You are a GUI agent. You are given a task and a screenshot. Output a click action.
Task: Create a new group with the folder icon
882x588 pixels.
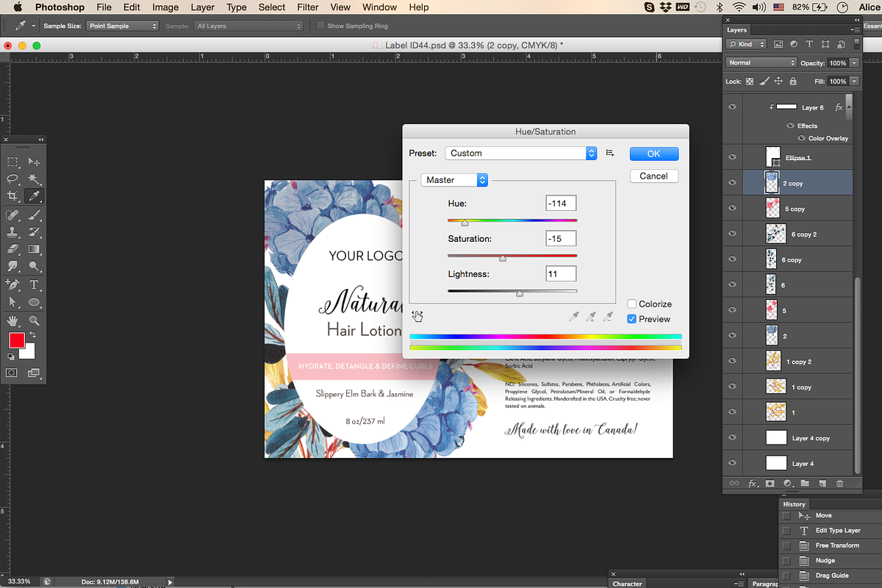[x=805, y=484]
